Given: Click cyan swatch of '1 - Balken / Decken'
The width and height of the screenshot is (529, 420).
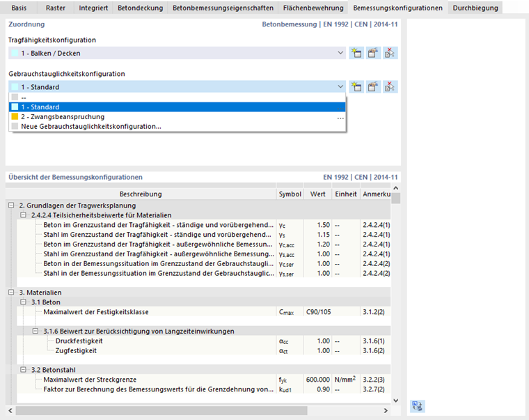Looking at the screenshot, I should 15,53.
